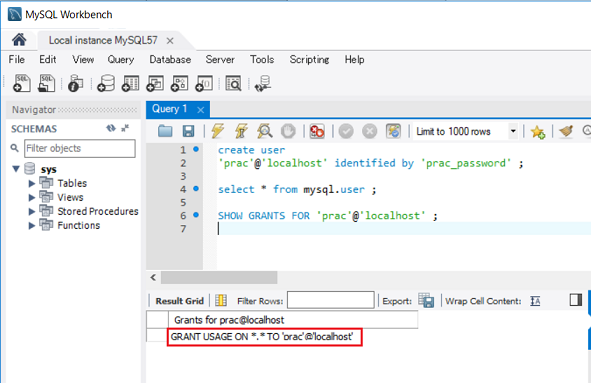Screen dimensions: 591x383
Task: Select the GRANT USAGE result cell
Action: click(x=264, y=337)
